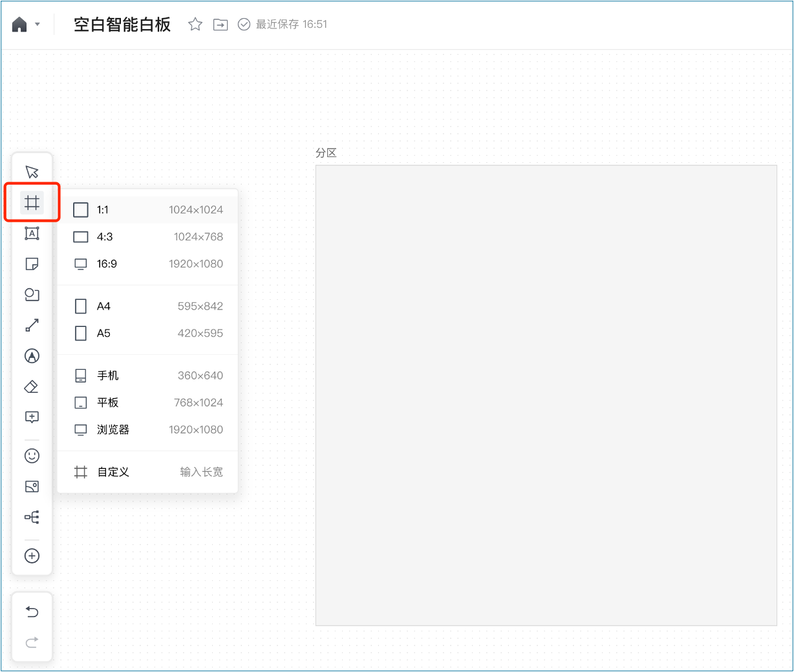794x672 pixels.
Task: Open the home dropdown arrow
Action: point(38,25)
